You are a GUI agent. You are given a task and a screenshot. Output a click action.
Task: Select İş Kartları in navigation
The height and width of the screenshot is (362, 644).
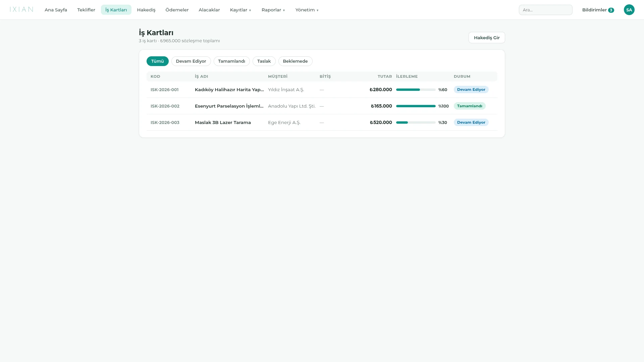pyautogui.click(x=116, y=10)
